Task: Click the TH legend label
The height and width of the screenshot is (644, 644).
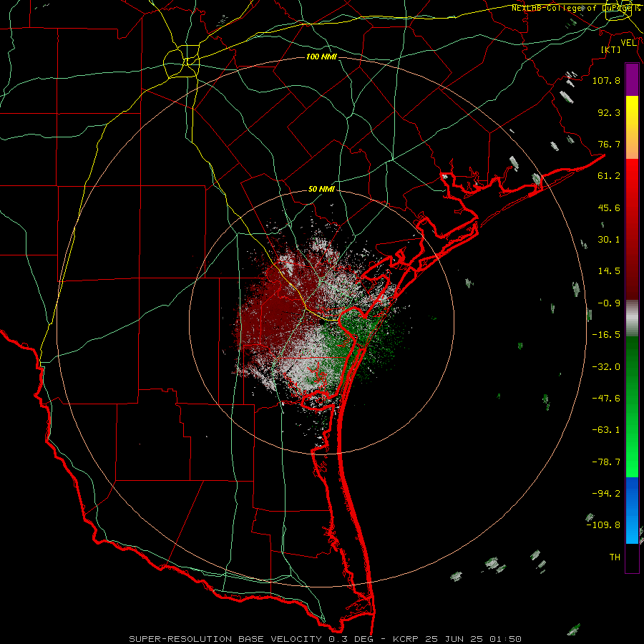Action: point(615,557)
